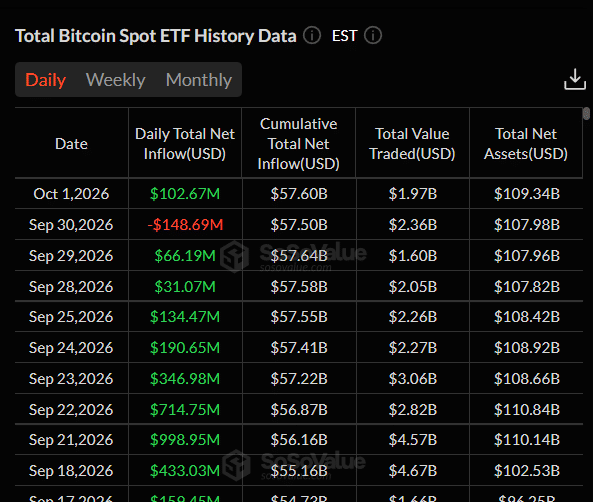Click the $2.82B value traded cell
593x502 pixels.
pos(413,410)
